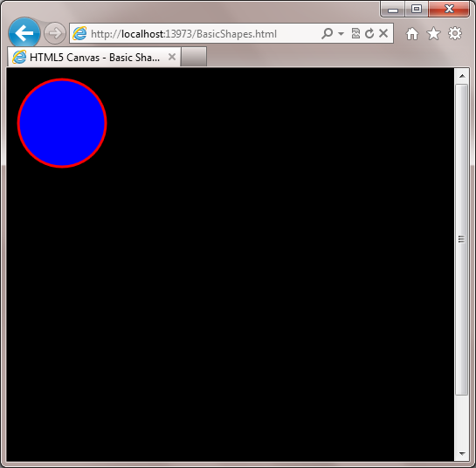This screenshot has width=476, height=468.
Task: Click the vertical scrollbar up arrow
Action: (x=462, y=76)
